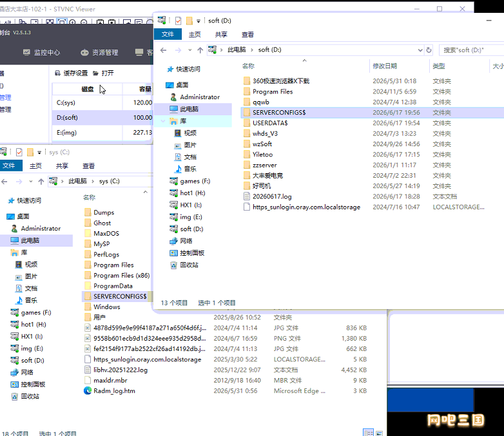Collapse the 库 libraries tree node
The height and width of the screenshot is (436, 504).
[163, 121]
